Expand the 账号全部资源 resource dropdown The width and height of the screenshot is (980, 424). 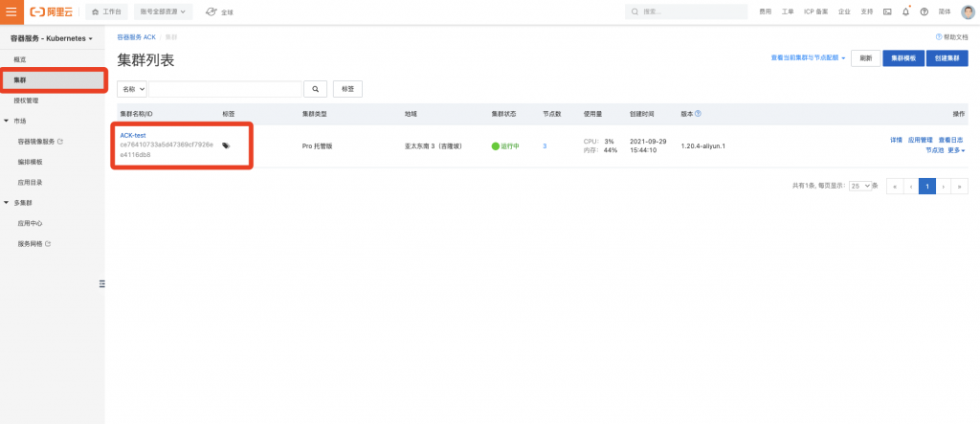(x=163, y=11)
